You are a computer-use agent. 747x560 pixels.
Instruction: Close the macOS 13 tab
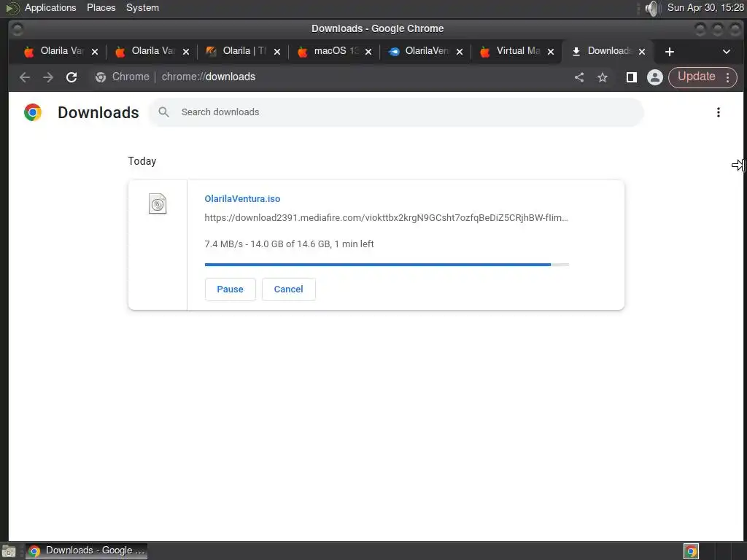[368, 52]
